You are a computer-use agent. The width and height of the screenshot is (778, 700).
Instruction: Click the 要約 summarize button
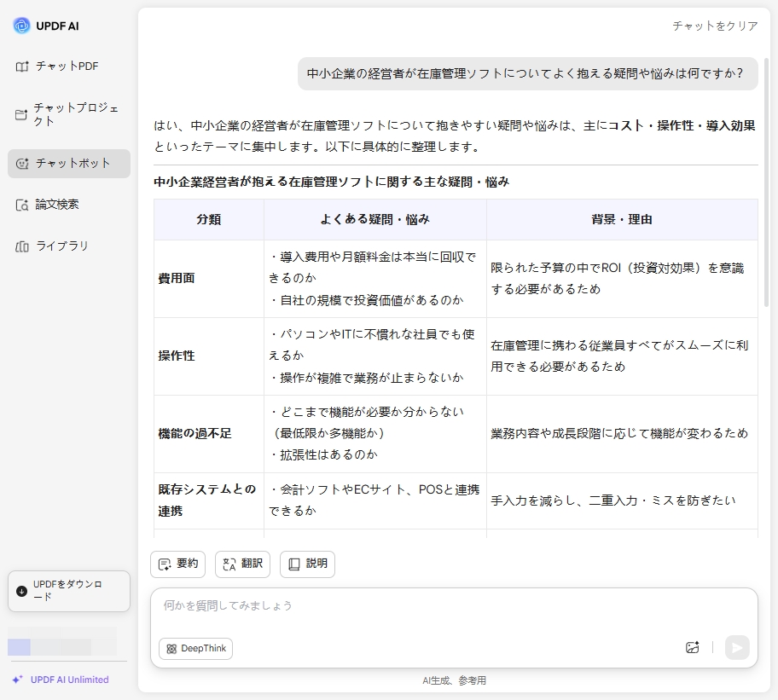177,564
